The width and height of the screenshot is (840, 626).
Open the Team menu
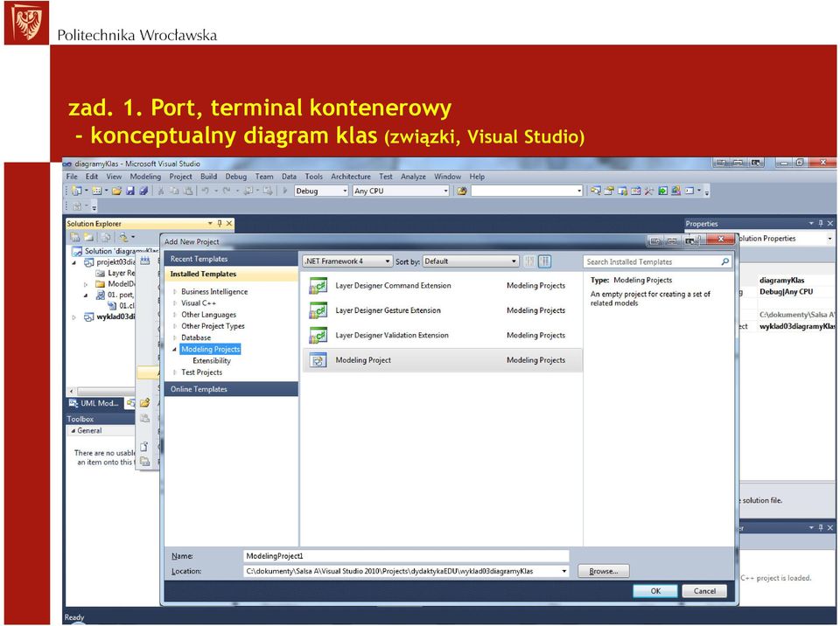tap(264, 177)
